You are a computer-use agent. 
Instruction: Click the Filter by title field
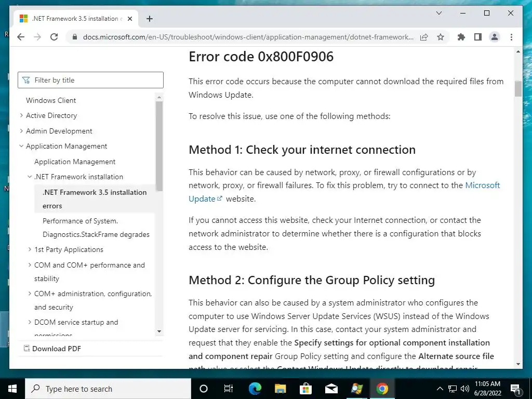(x=90, y=80)
